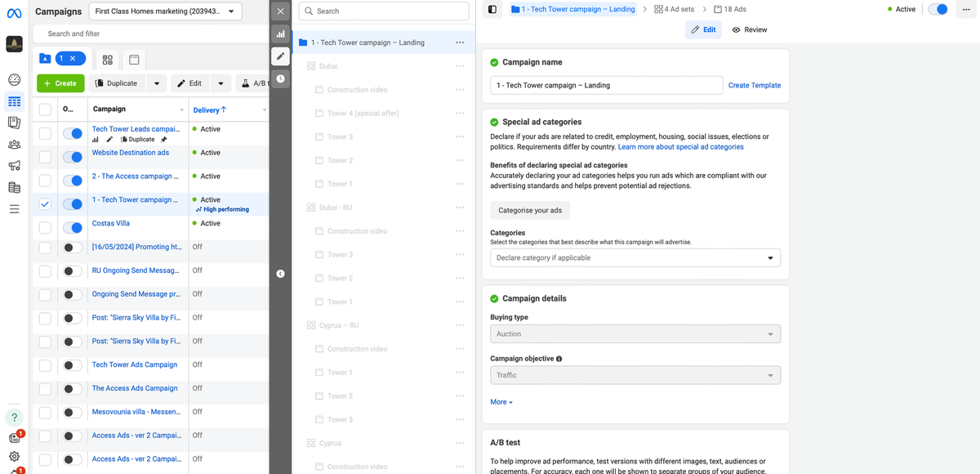
Task: Toggle the editor sidebar layout icon
Action: [x=492, y=9]
